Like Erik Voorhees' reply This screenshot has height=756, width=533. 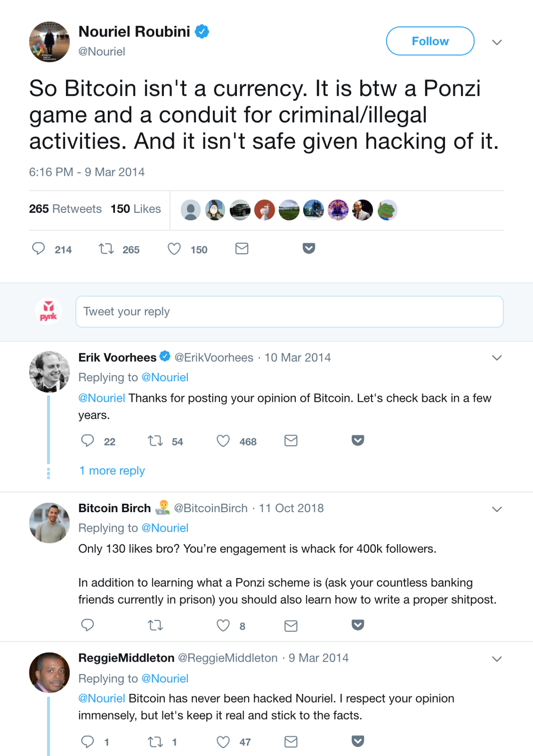click(x=223, y=441)
